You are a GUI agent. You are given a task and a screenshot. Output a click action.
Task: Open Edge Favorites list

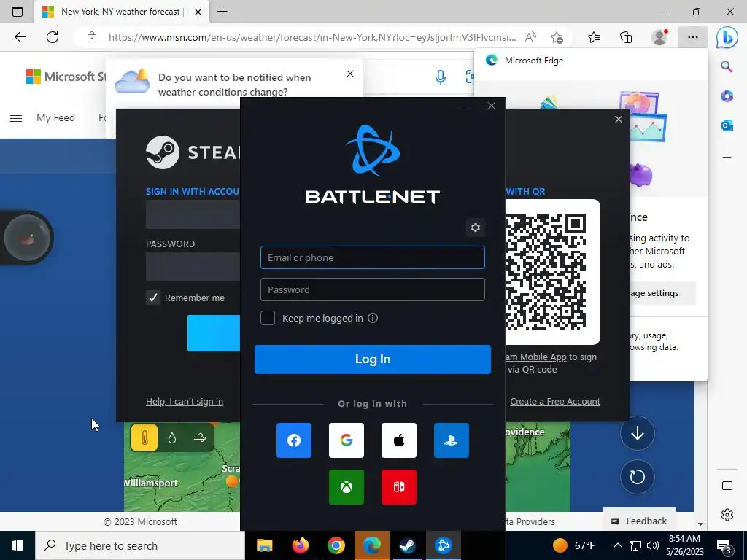click(594, 37)
